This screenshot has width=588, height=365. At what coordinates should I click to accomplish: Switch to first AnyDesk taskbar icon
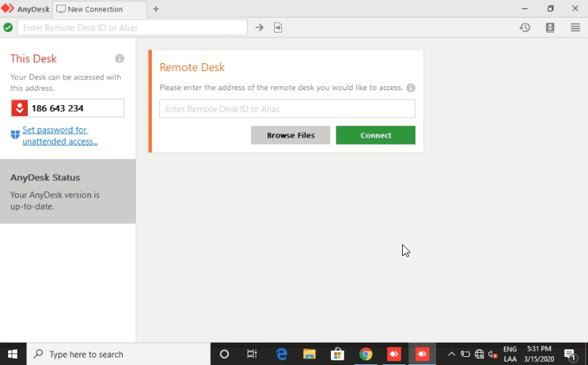(x=394, y=353)
